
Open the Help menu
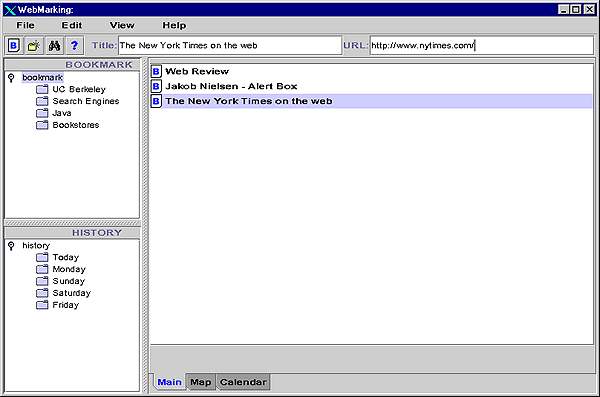(174, 25)
